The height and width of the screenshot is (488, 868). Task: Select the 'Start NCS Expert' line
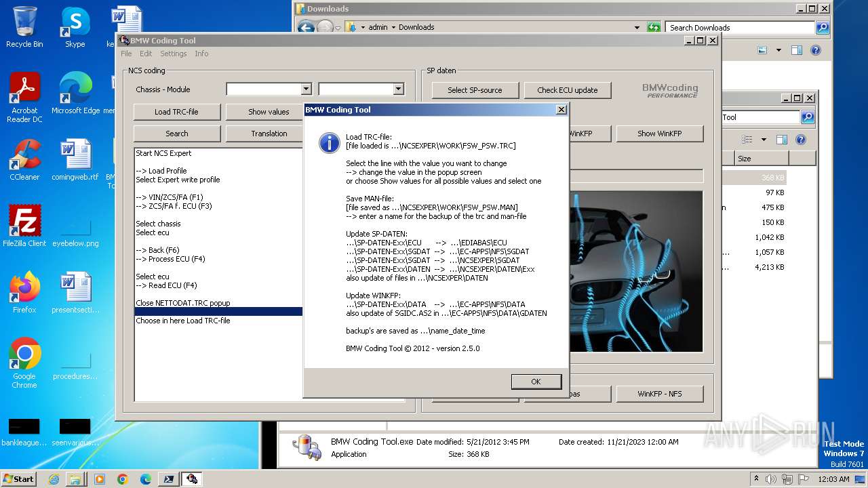click(x=163, y=153)
